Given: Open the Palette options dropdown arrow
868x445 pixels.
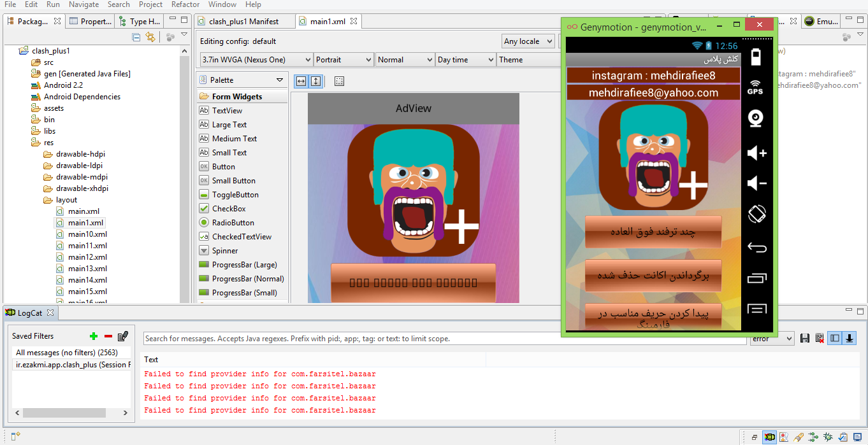Looking at the screenshot, I should [x=280, y=80].
